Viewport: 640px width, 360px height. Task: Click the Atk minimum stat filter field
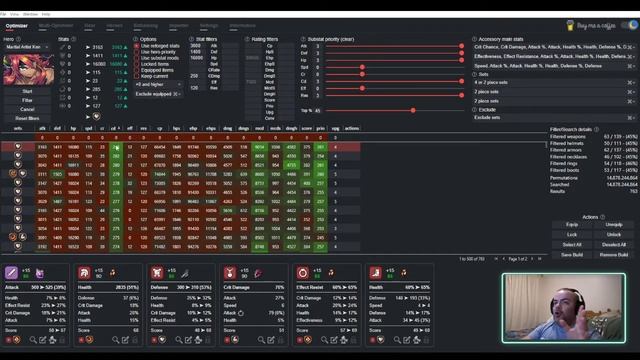198,46
